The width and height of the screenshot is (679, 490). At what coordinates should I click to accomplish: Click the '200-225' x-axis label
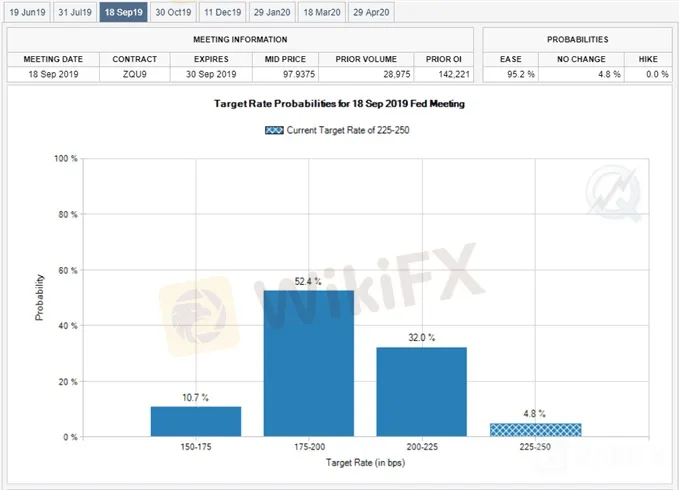point(422,447)
